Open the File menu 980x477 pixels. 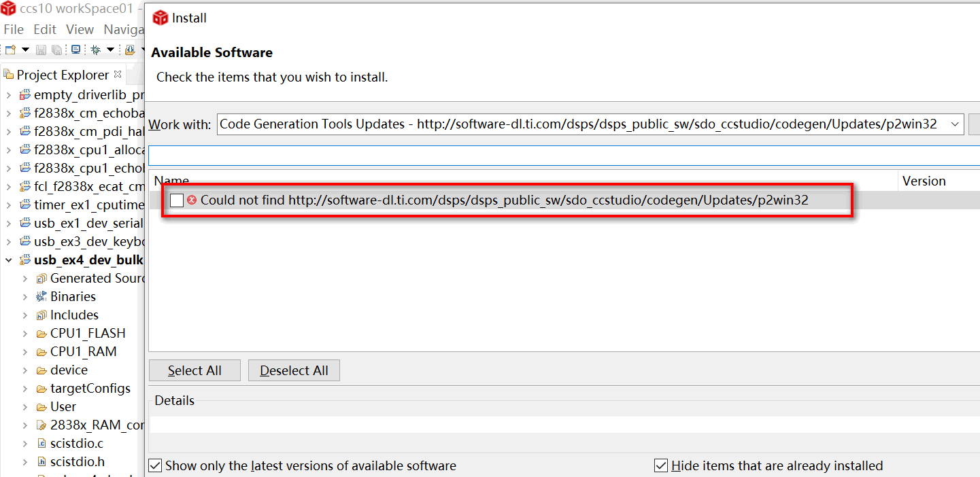pos(14,29)
